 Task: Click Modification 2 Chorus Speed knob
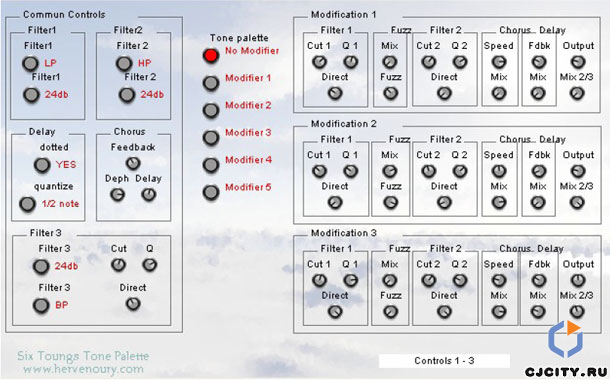499,171
